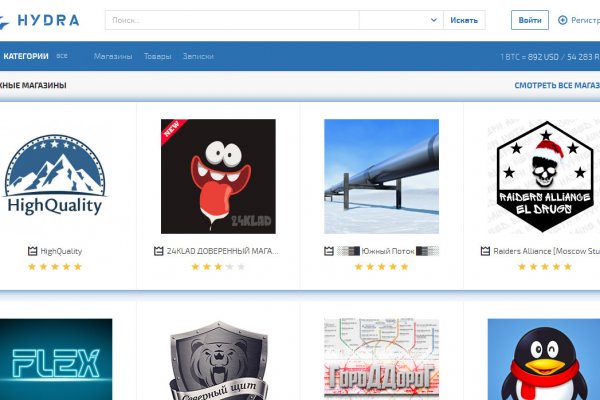
Task: Open the HighQuality mountain logo image
Action: pos(54,177)
